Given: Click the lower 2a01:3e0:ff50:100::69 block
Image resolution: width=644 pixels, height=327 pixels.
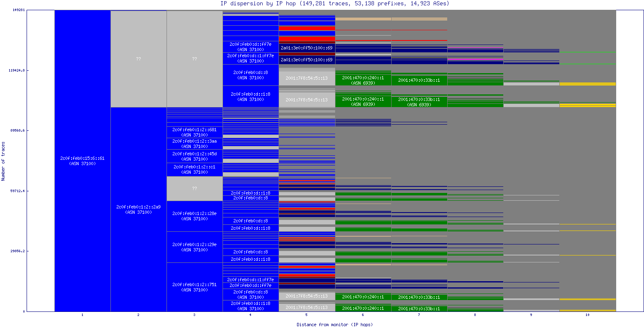Looking at the screenshot, I should pos(307,60).
